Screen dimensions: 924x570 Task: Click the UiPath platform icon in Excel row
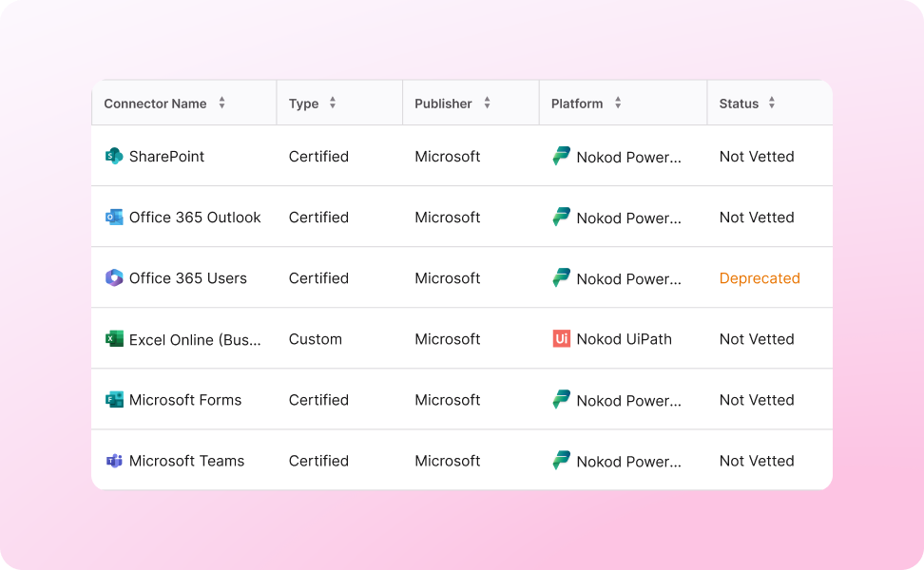click(560, 338)
